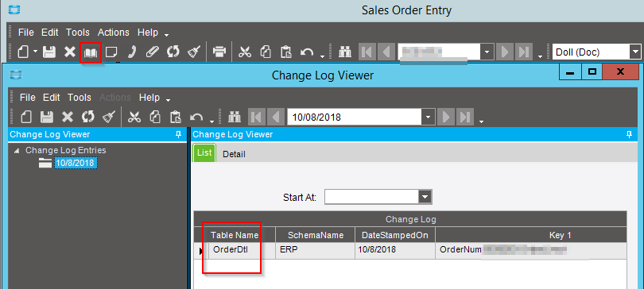This screenshot has height=289, width=644.
Task: Open order number dropdown in Sales Order Entry toolbar
Action: click(x=487, y=52)
